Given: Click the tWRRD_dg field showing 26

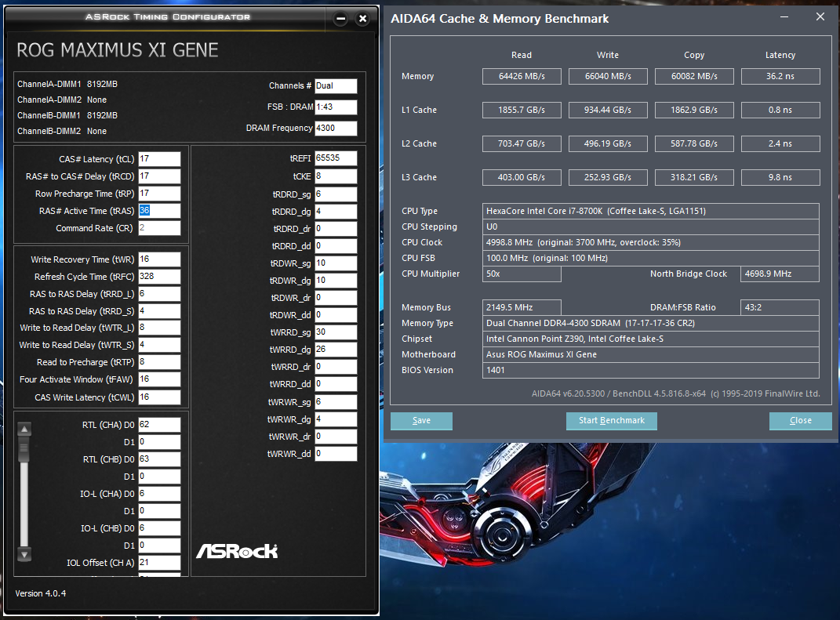Looking at the screenshot, I should coord(336,349).
